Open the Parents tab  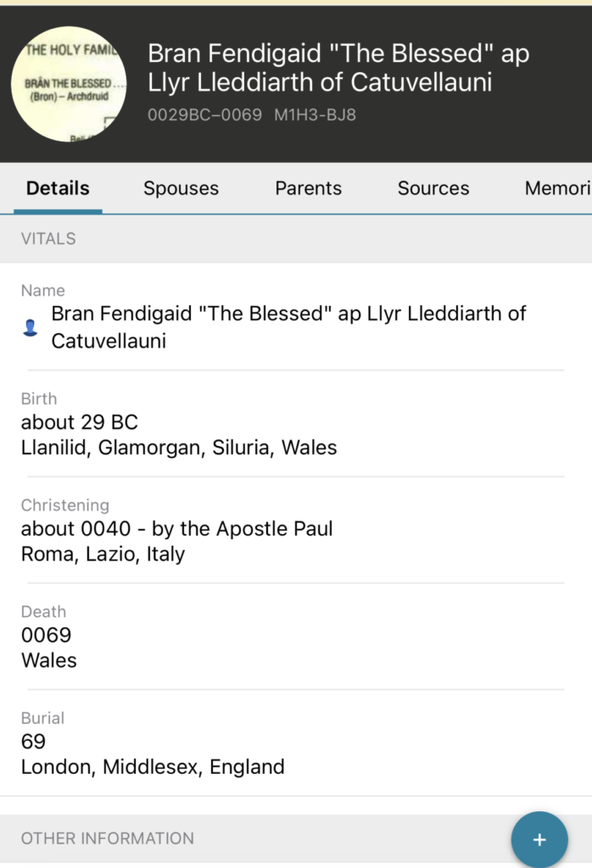308,188
